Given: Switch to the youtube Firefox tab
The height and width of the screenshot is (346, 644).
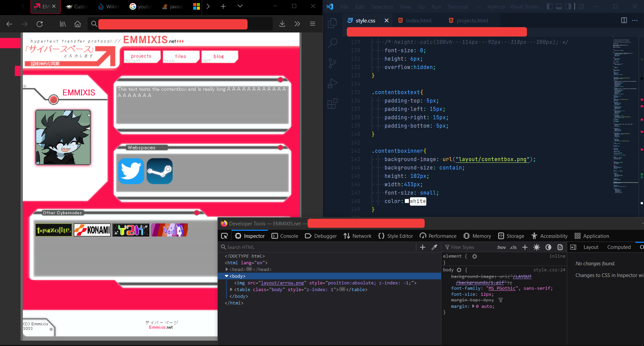Looking at the screenshot, I should (x=141, y=6).
